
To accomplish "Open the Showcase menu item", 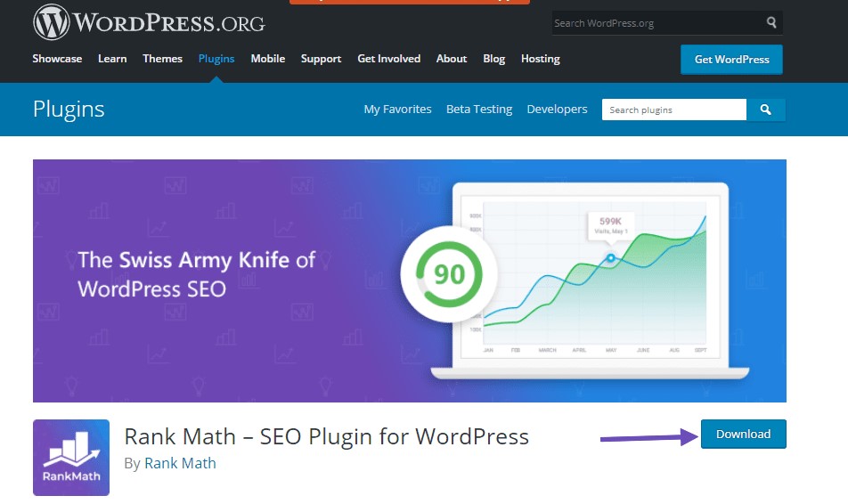I will (57, 59).
